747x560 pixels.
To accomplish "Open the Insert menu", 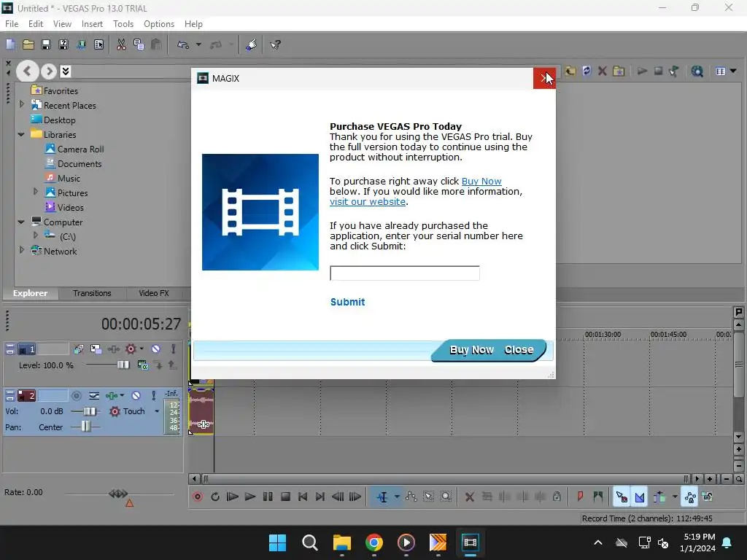I will pyautogui.click(x=92, y=24).
